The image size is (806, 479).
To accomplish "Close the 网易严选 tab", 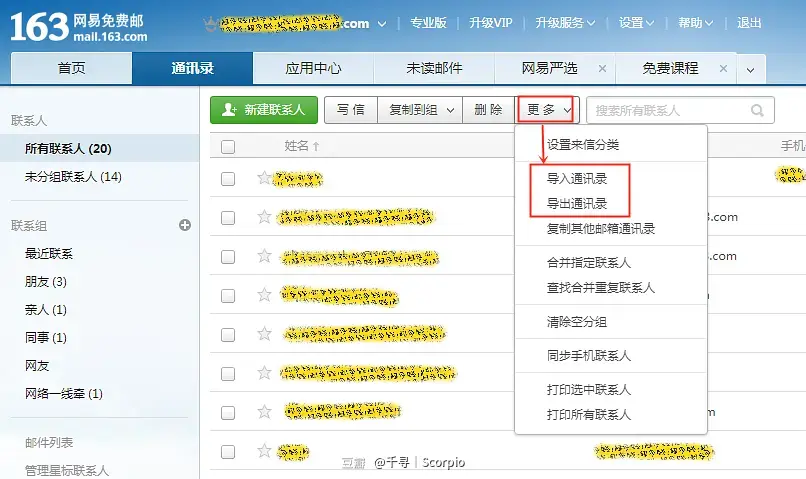I will (602, 68).
